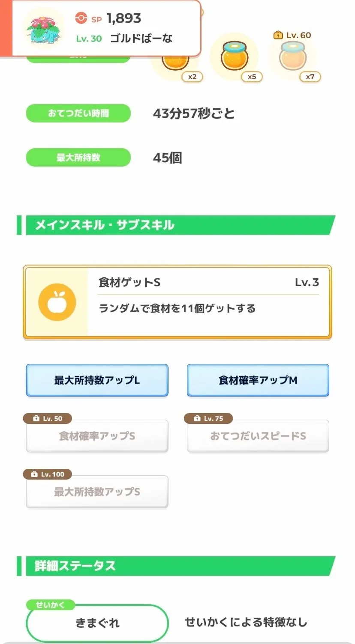Viewport: 355px width, 644px height.
Task: Select the locked 最大所持数アップS sub skill
Action: coord(97,492)
